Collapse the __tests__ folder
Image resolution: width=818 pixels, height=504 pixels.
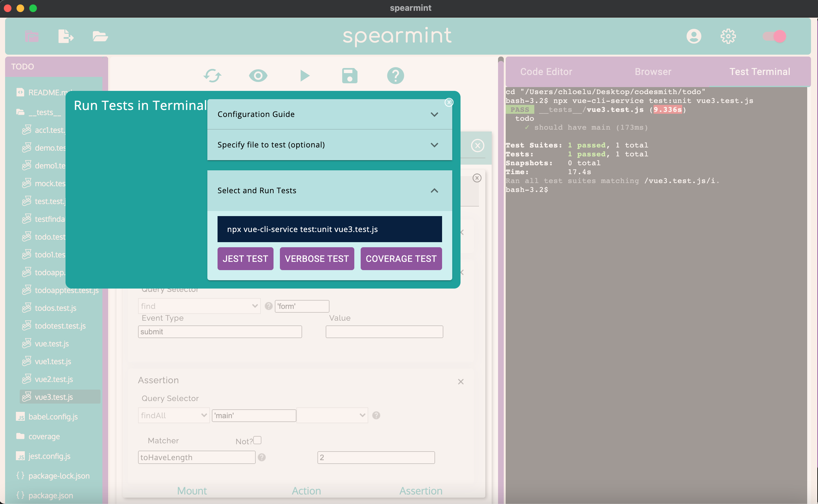tap(38, 112)
